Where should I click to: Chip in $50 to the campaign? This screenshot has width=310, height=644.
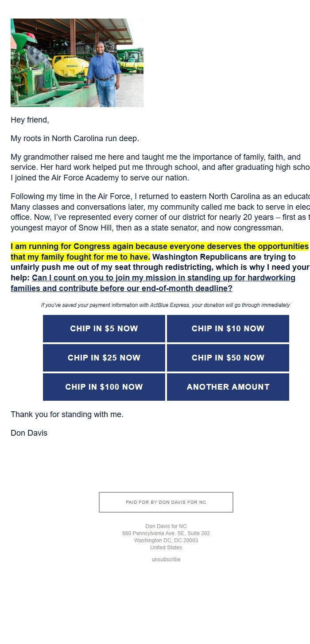(x=228, y=357)
